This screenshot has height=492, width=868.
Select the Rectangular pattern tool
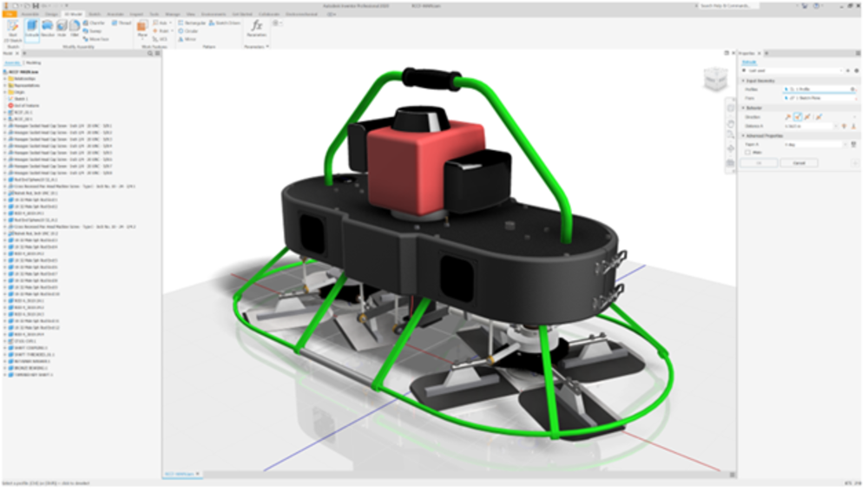(192, 23)
